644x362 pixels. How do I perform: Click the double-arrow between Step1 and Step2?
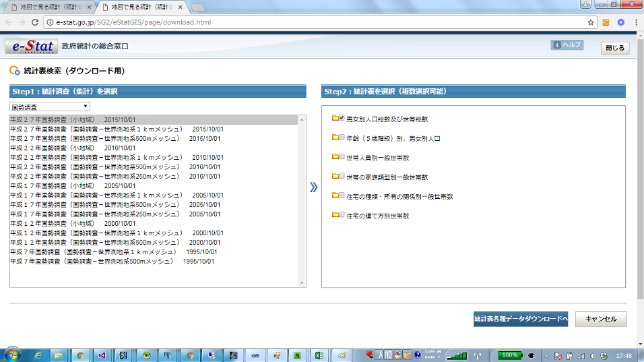313,187
